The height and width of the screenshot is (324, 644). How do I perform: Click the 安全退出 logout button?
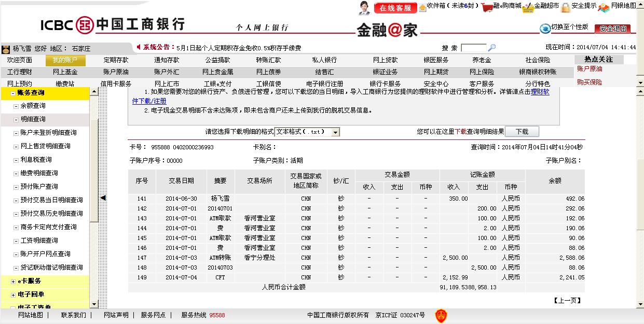coord(612,29)
